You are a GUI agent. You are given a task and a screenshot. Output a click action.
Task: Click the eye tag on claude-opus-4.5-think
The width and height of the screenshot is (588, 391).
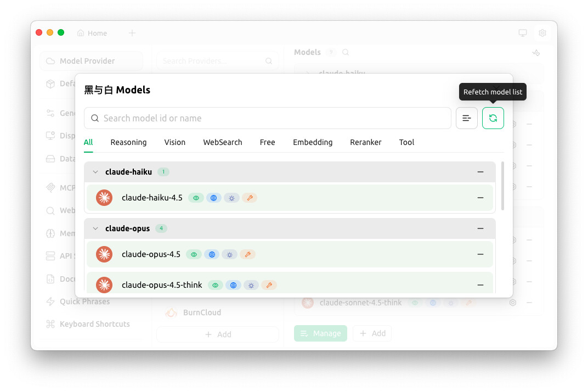(215, 286)
